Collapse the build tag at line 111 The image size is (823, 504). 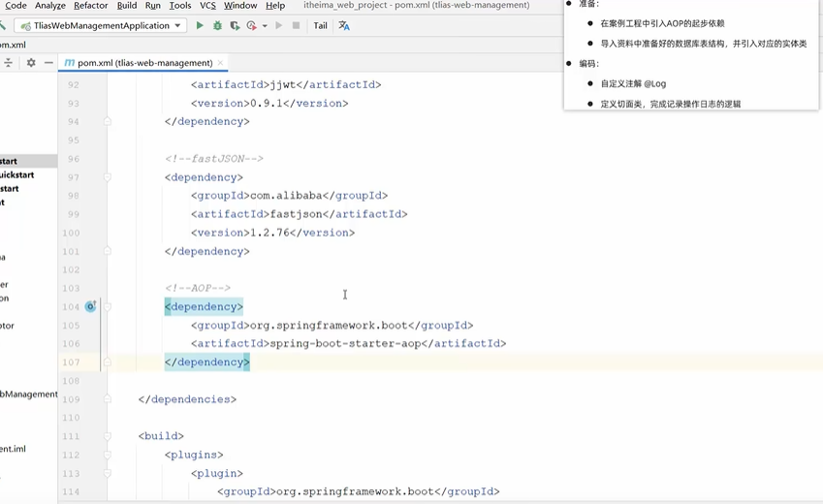[107, 436]
